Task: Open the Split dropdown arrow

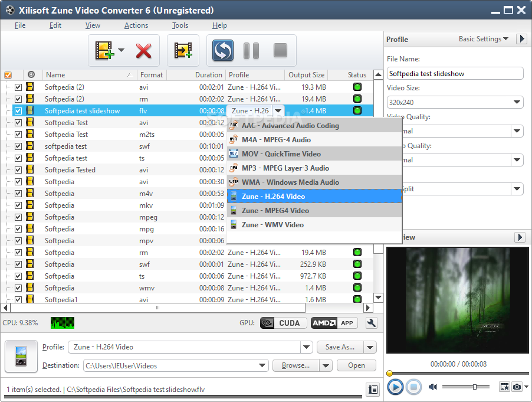Action: pyautogui.click(x=517, y=189)
